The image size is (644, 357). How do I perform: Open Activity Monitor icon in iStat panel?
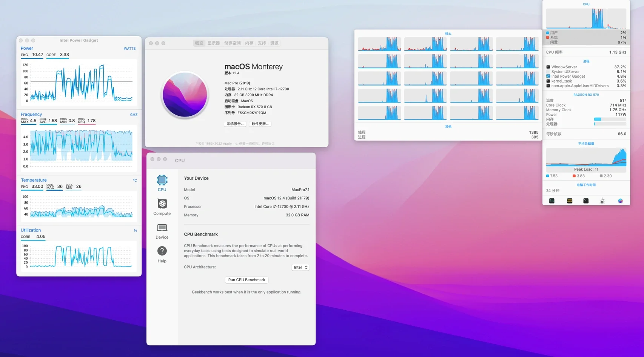[x=552, y=201]
